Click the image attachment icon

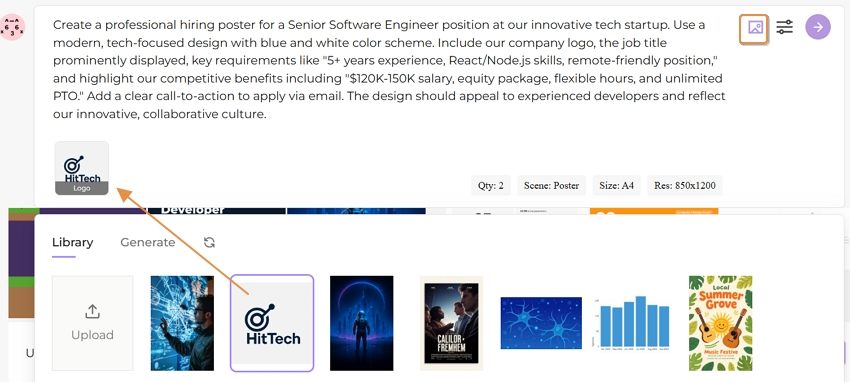pyautogui.click(x=754, y=28)
